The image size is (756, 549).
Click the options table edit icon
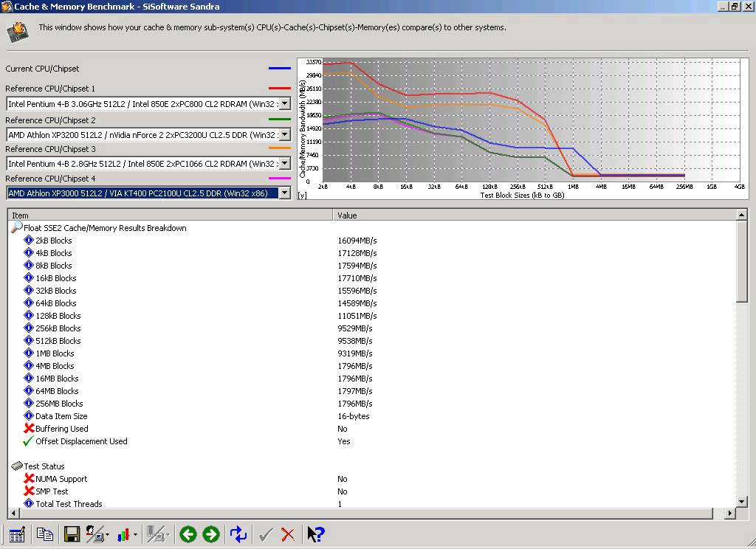pyautogui.click(x=17, y=534)
